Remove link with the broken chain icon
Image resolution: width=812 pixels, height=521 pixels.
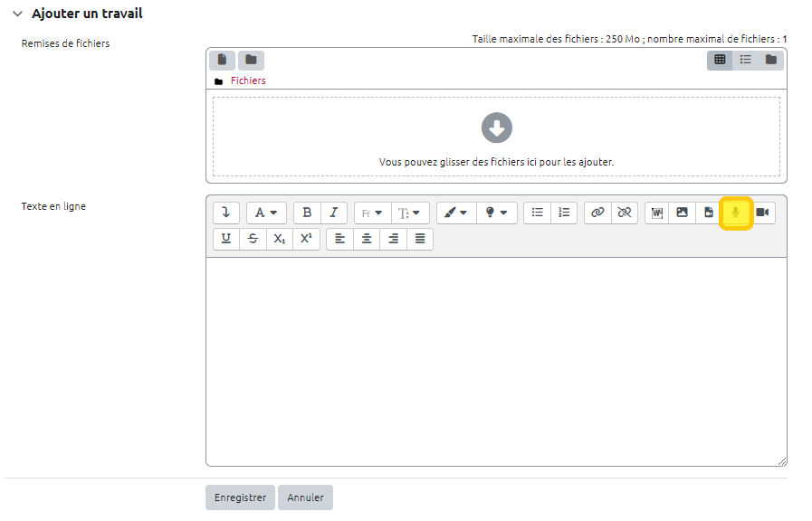click(x=624, y=213)
